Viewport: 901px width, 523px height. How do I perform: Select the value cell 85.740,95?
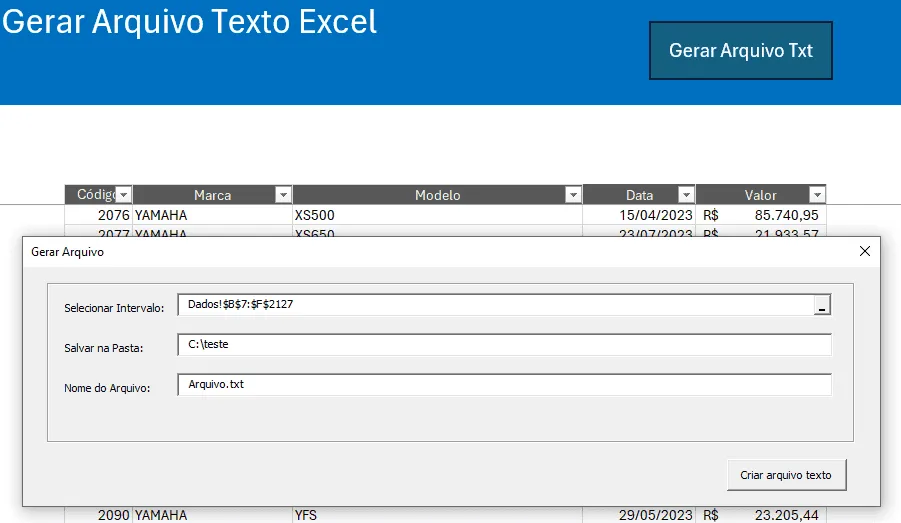coord(761,215)
